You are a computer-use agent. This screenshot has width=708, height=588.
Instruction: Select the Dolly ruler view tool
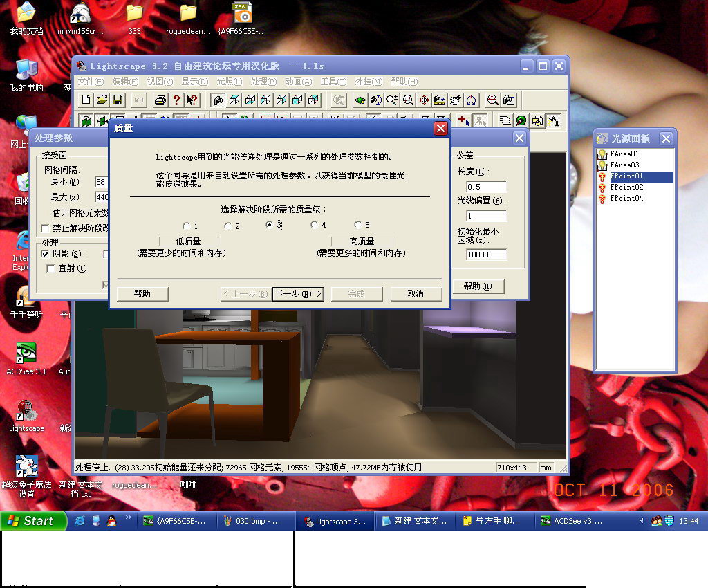pos(439,100)
